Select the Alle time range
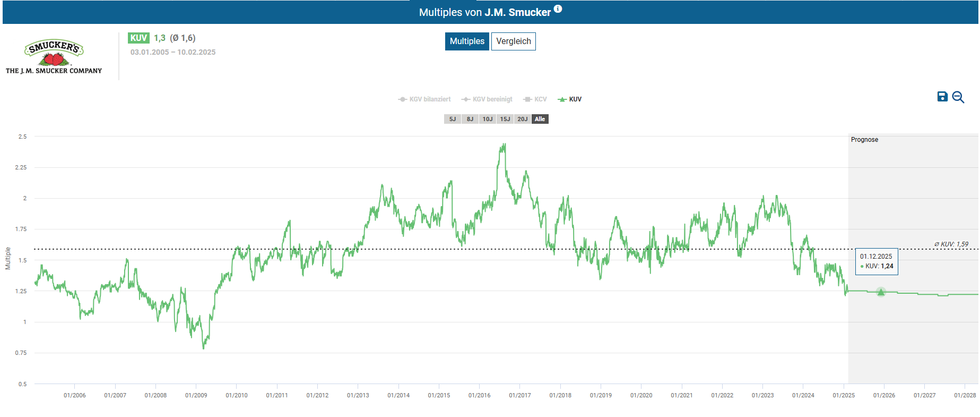This screenshot has width=980, height=417. tap(540, 119)
